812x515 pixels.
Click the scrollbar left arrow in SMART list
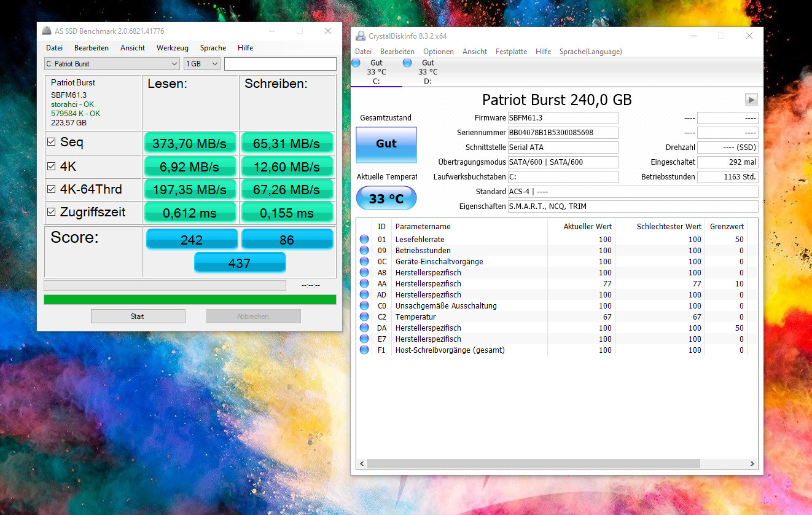(362, 464)
